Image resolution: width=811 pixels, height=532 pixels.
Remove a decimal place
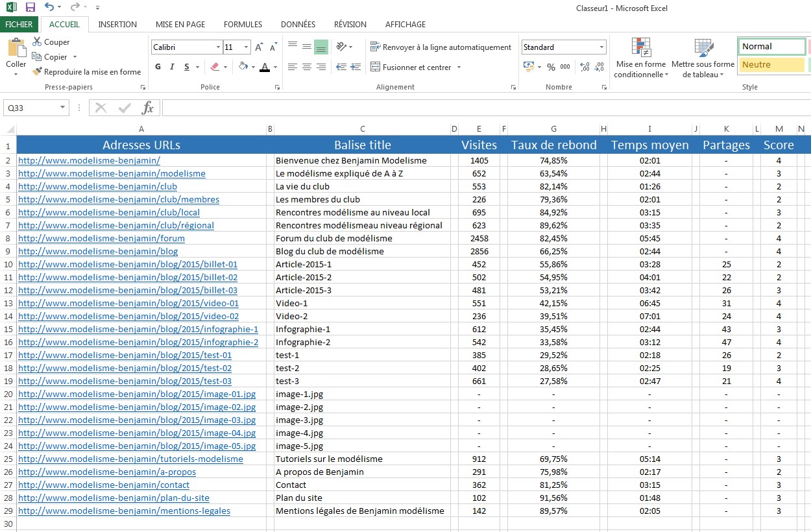tap(599, 67)
